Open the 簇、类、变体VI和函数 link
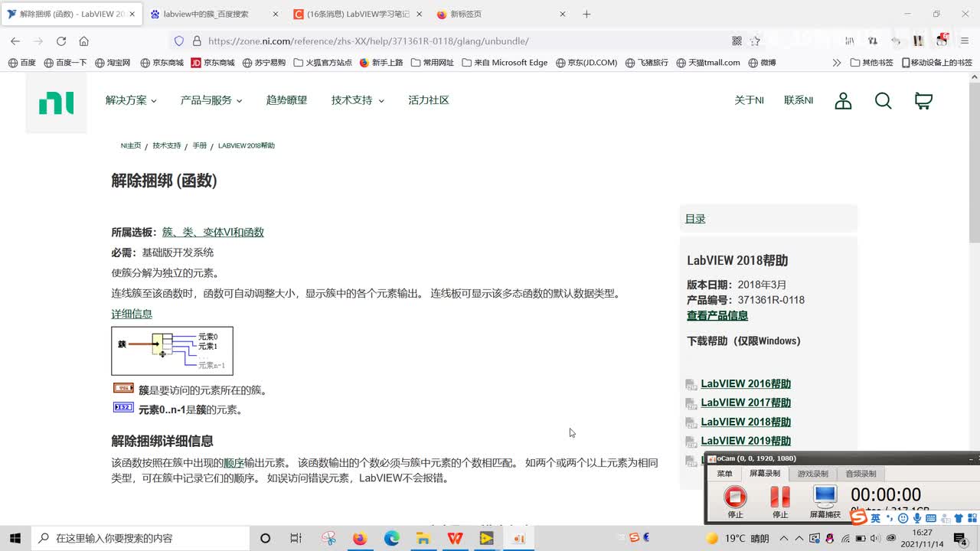The width and height of the screenshot is (980, 551). [213, 233]
